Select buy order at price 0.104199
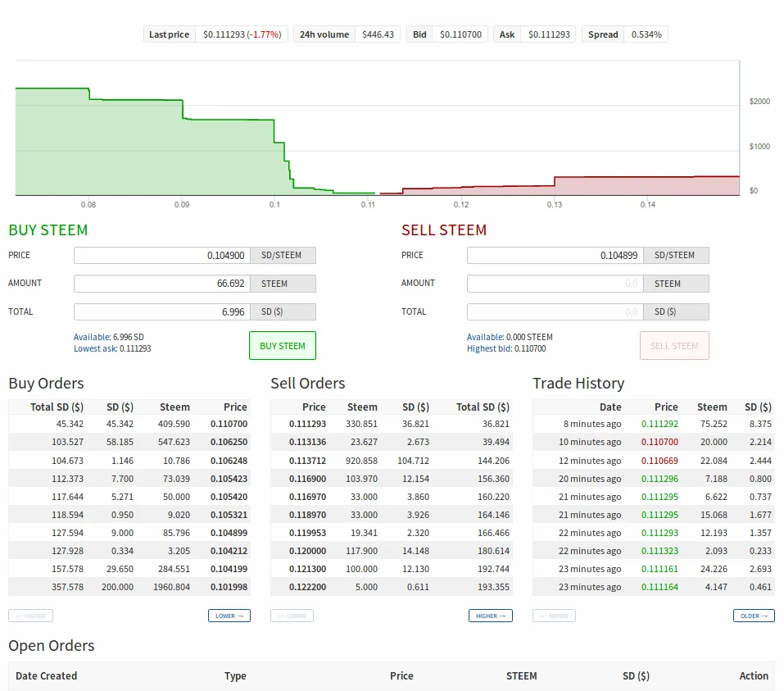 [x=129, y=568]
